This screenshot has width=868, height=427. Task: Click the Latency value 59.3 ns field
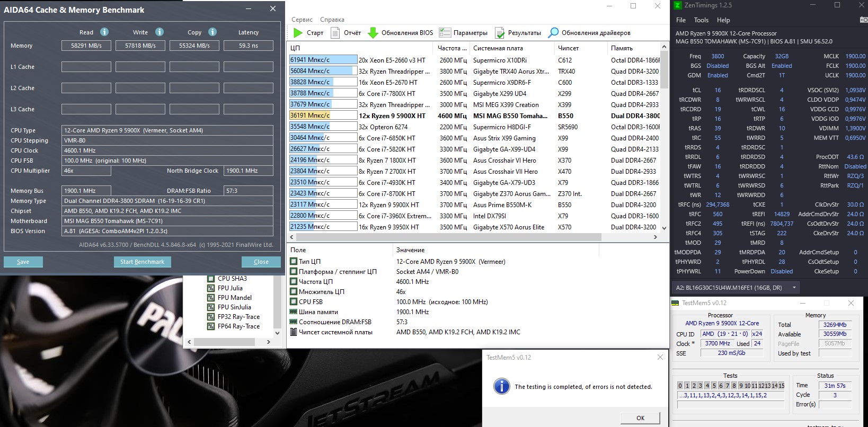point(249,46)
